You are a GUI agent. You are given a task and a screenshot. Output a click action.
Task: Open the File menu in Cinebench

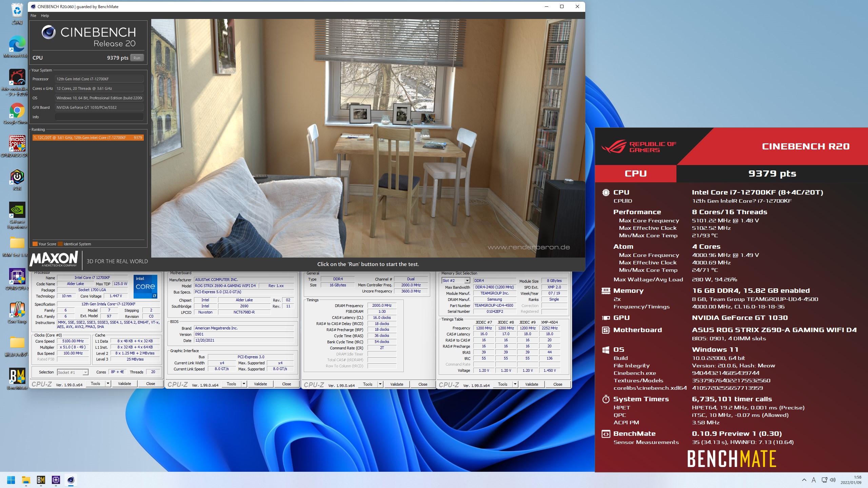coord(33,16)
